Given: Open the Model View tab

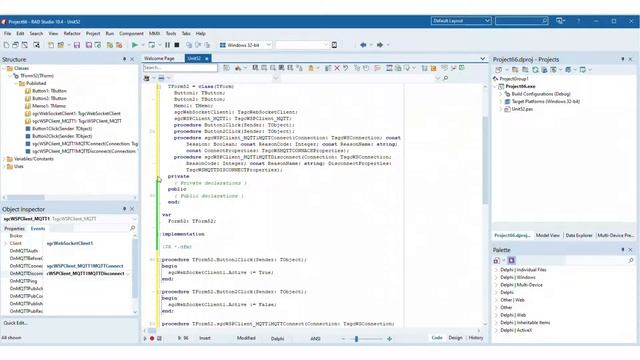Looking at the screenshot, I should coord(548,236).
